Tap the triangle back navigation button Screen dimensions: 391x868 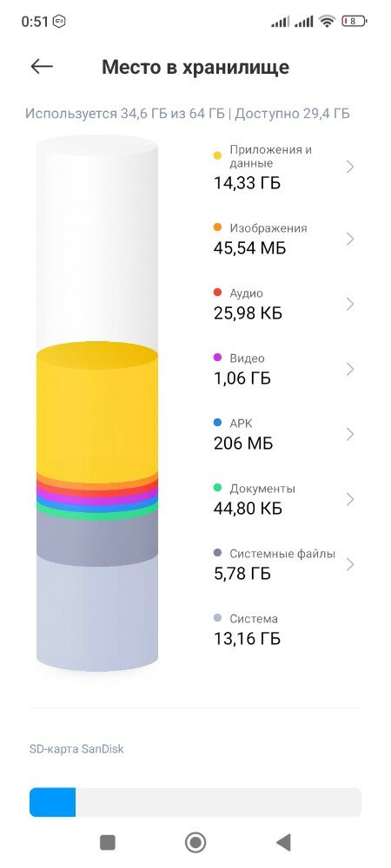point(283,843)
